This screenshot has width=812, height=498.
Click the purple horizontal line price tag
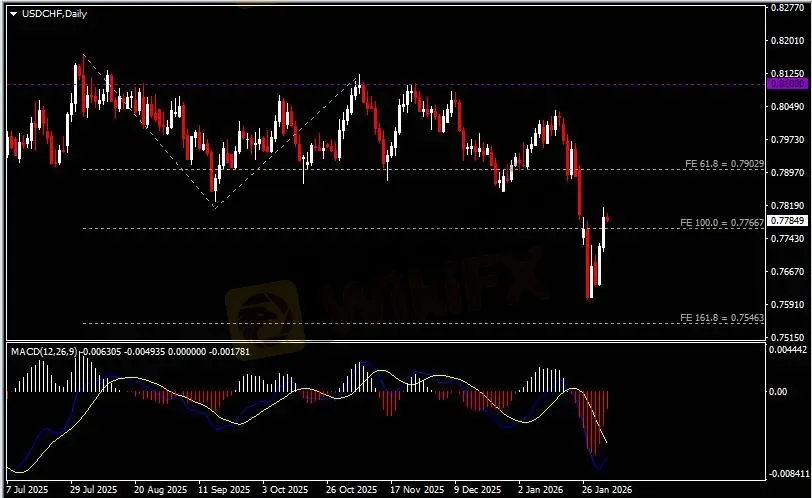pos(787,84)
